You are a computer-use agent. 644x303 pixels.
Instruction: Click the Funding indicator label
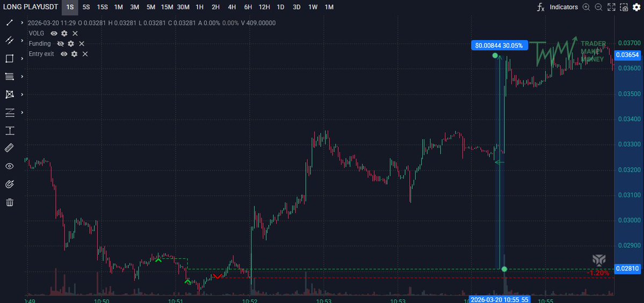pyautogui.click(x=40, y=43)
